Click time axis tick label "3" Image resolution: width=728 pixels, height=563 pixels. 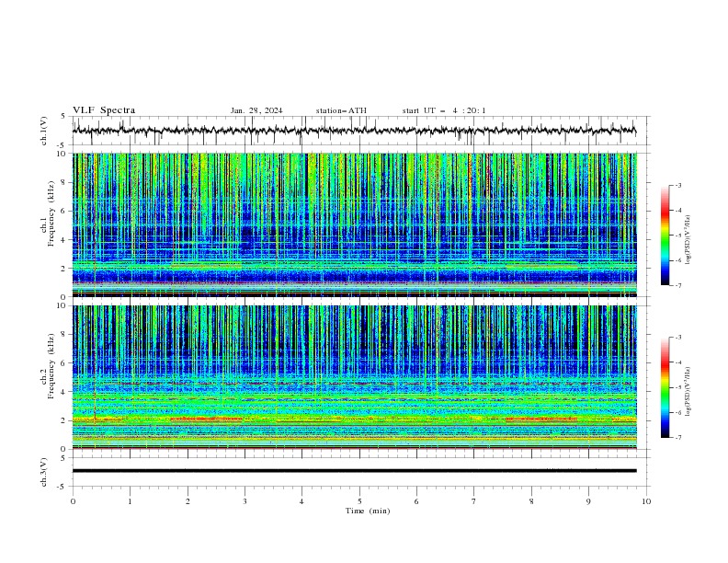click(245, 501)
